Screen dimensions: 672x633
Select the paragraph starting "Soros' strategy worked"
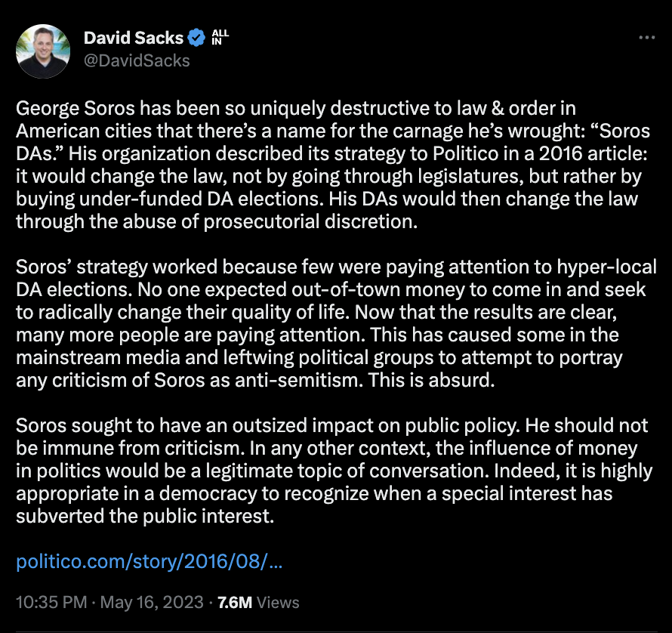click(x=332, y=324)
